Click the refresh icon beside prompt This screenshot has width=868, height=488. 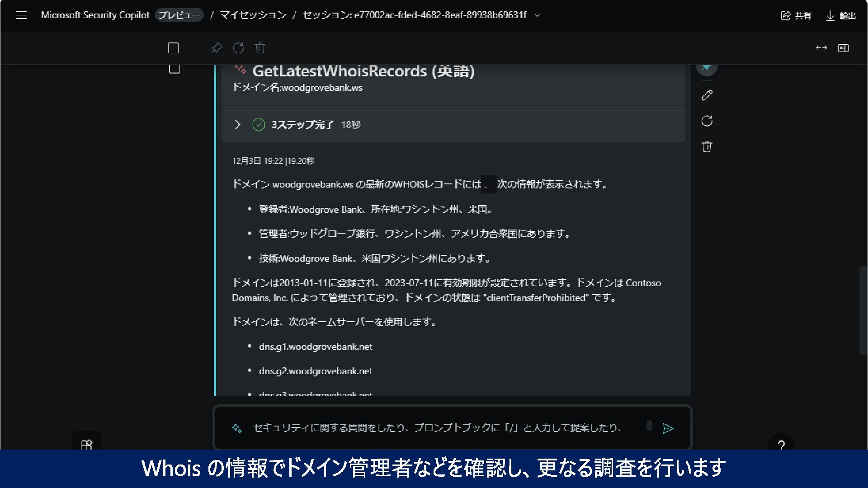point(707,121)
